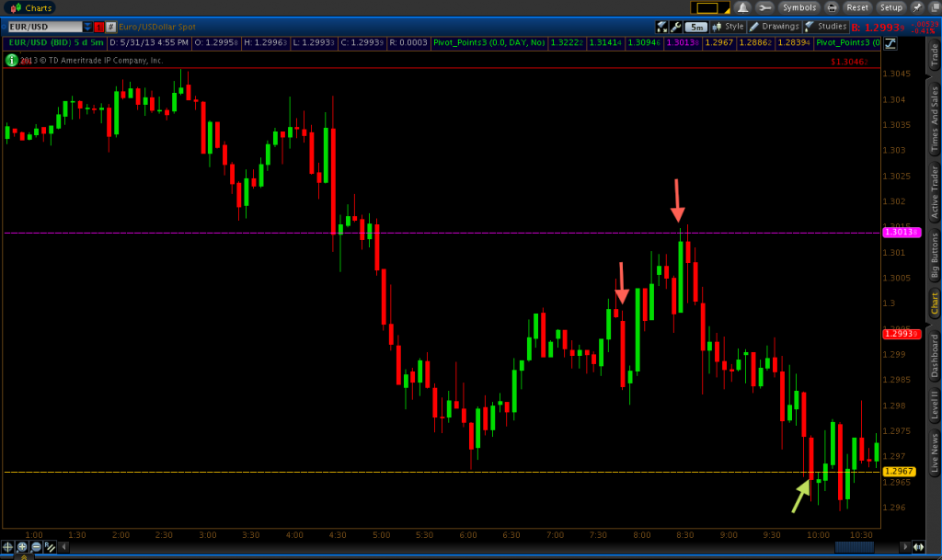Open the Level II sidebar tab
The height and width of the screenshot is (560, 942).
(935, 404)
